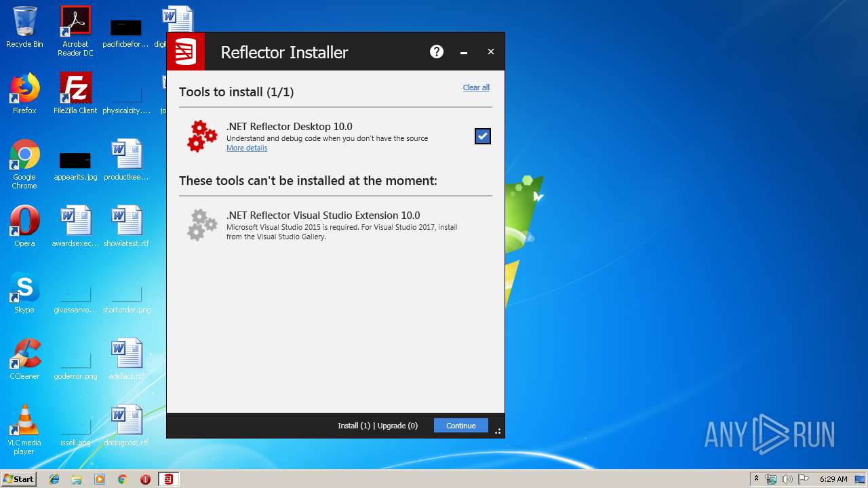This screenshot has height=488, width=868.
Task: Switch to Reflector Installer taskbar button
Action: 168,479
